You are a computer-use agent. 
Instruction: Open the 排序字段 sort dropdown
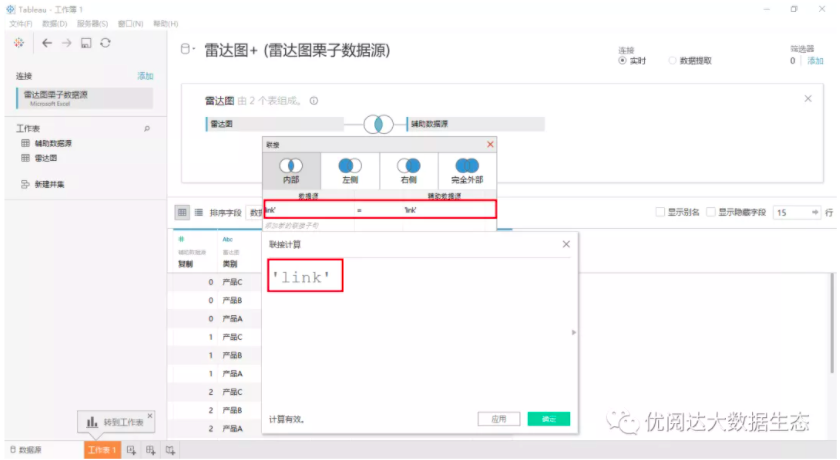pos(253,213)
